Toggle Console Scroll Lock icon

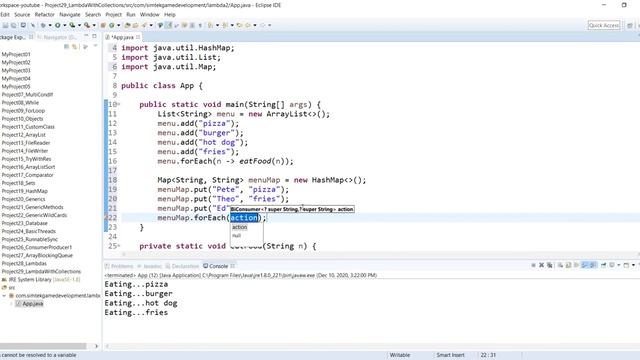pos(568,265)
